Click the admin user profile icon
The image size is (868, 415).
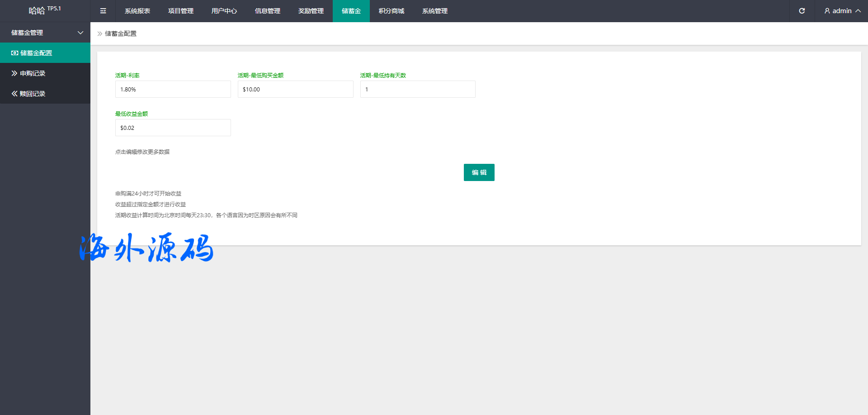click(827, 11)
